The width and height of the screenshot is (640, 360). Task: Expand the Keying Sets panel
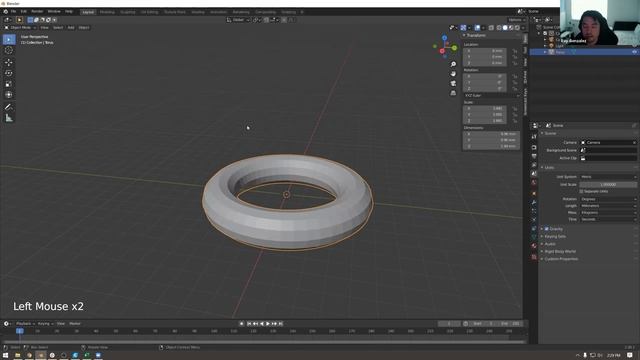pos(554,236)
